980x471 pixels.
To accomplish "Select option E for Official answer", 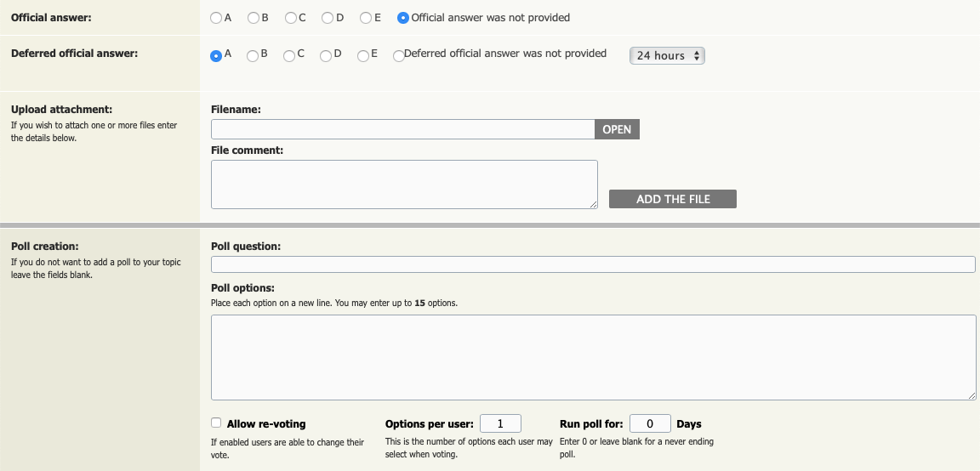I will [366, 18].
